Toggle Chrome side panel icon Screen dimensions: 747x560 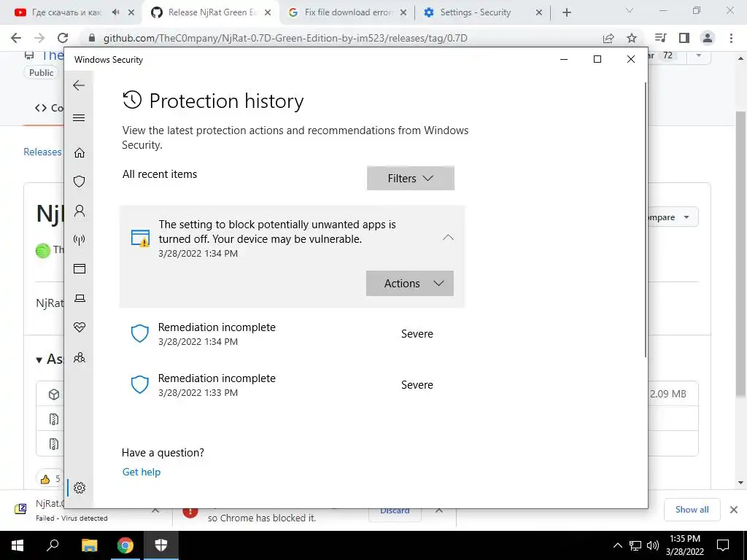tap(684, 38)
